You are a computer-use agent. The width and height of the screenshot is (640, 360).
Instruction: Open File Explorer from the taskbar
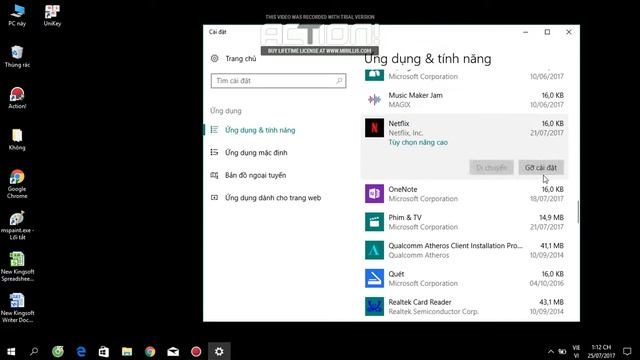[127, 351]
